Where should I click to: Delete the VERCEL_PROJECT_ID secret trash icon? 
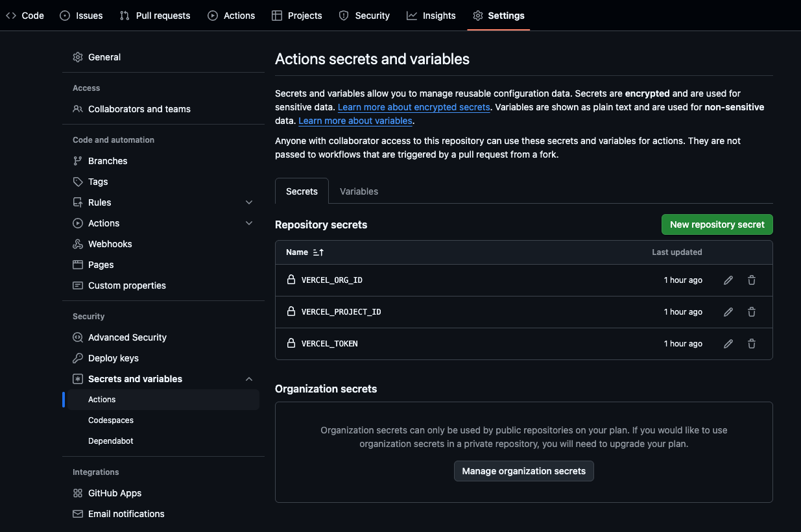(752, 312)
